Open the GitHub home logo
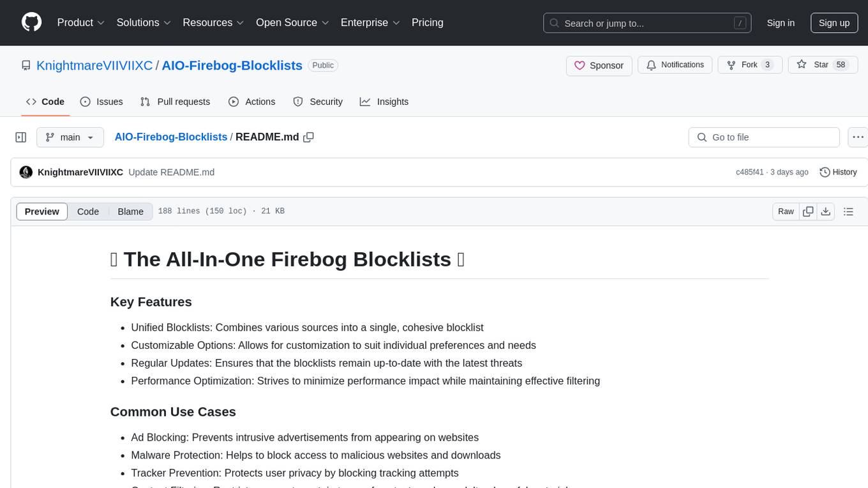This screenshot has width=868, height=488. click(x=31, y=22)
